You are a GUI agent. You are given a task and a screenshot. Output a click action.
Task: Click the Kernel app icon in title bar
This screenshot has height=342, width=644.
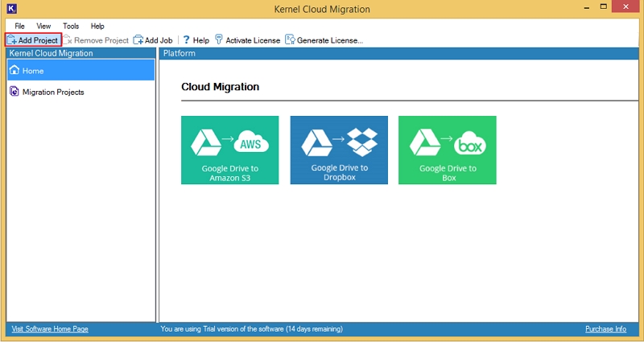point(12,8)
